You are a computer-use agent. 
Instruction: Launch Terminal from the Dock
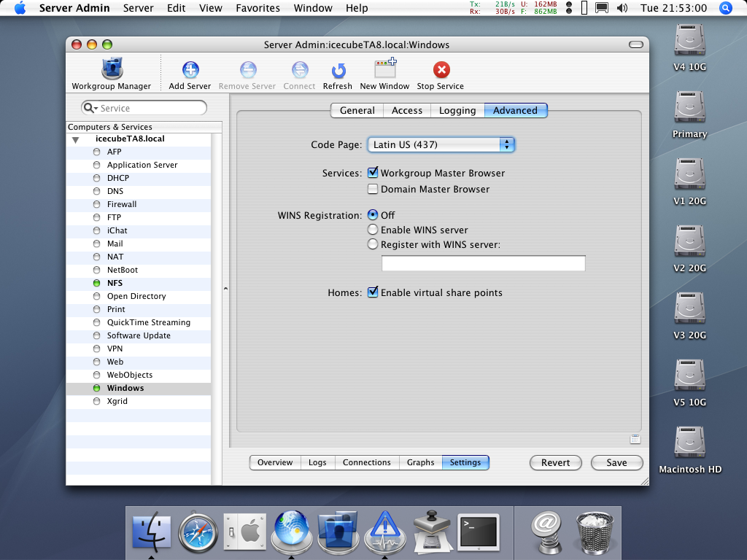pos(479,532)
